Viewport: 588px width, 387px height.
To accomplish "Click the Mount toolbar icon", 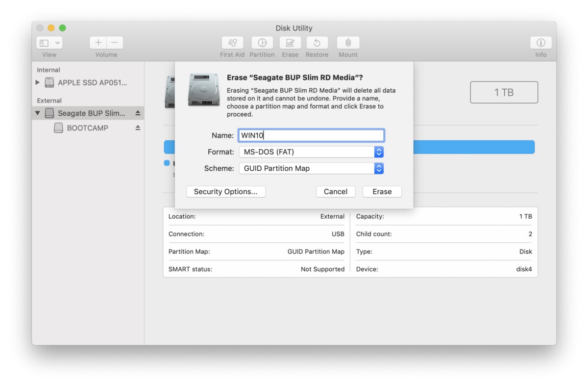I will [x=348, y=43].
